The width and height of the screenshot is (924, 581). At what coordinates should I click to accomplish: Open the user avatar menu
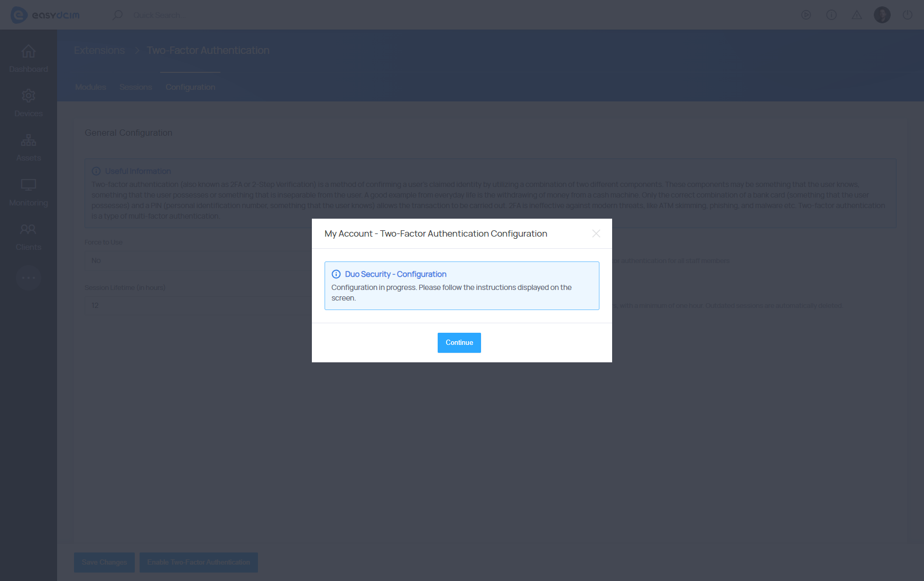882,15
